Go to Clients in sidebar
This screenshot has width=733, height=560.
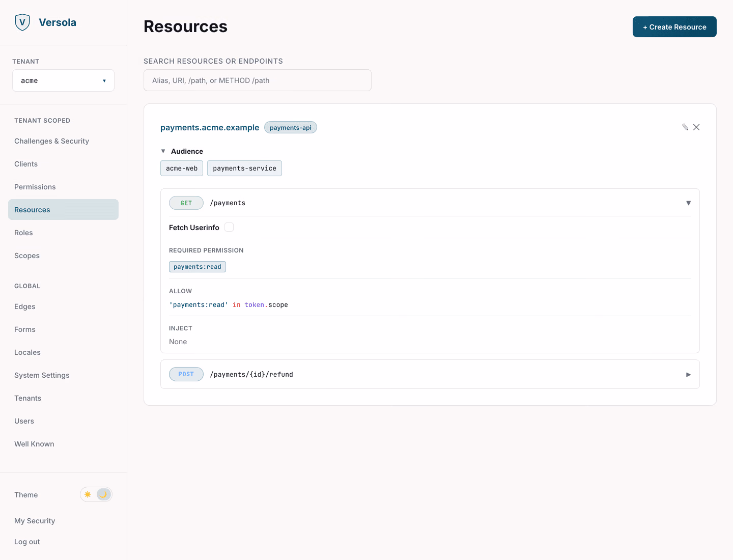point(26,164)
